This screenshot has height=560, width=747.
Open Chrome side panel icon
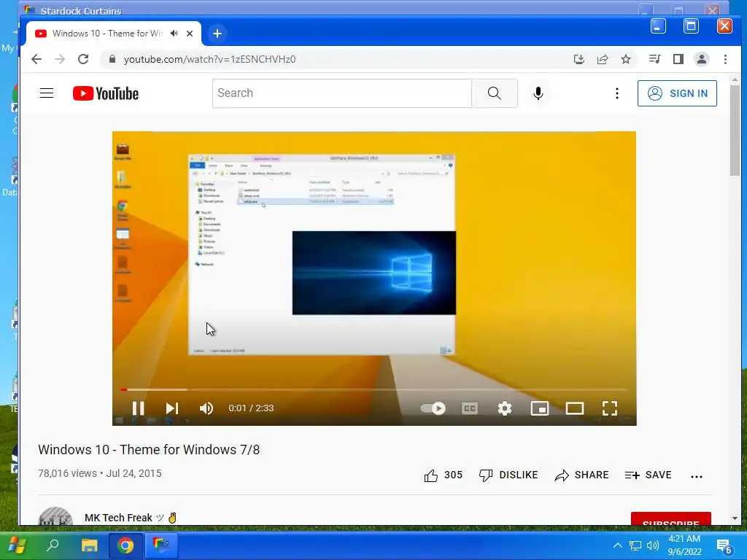coord(678,59)
